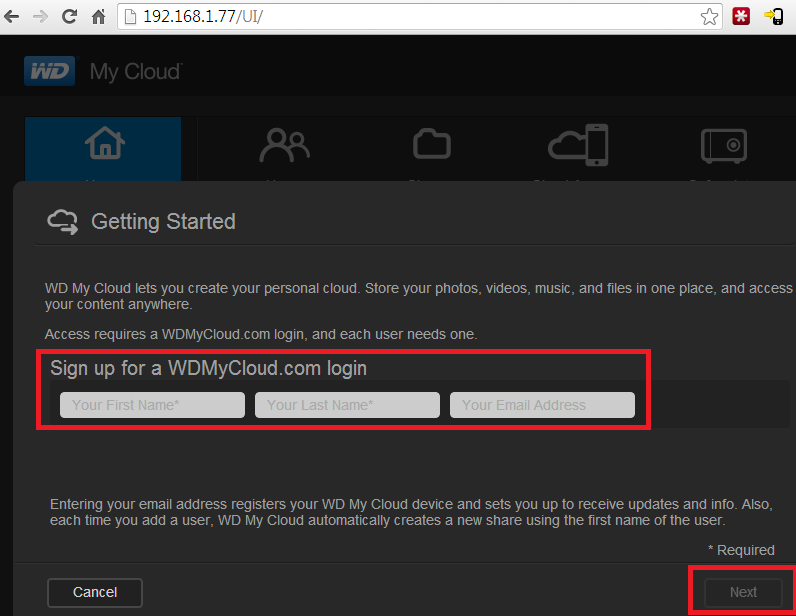The width and height of the screenshot is (796, 616).
Task: Select the Home tab with house icon
Action: tap(103, 150)
